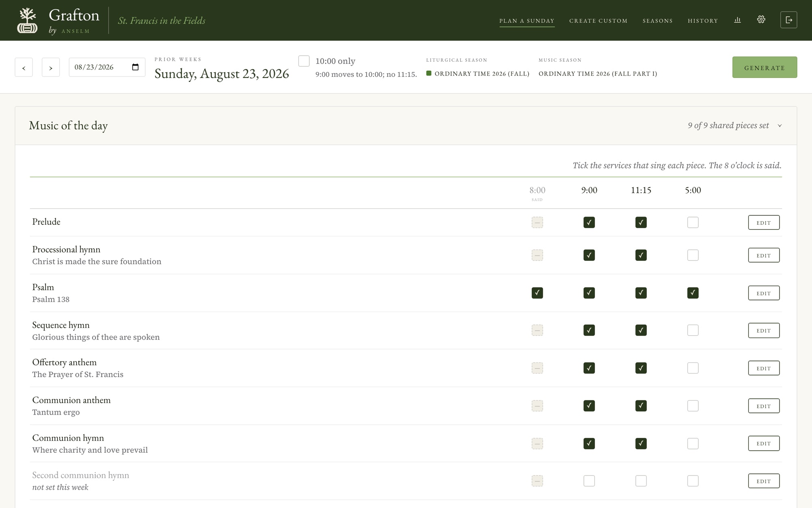Go to next week with right arrow
Image resolution: width=812 pixels, height=508 pixels.
(51, 67)
